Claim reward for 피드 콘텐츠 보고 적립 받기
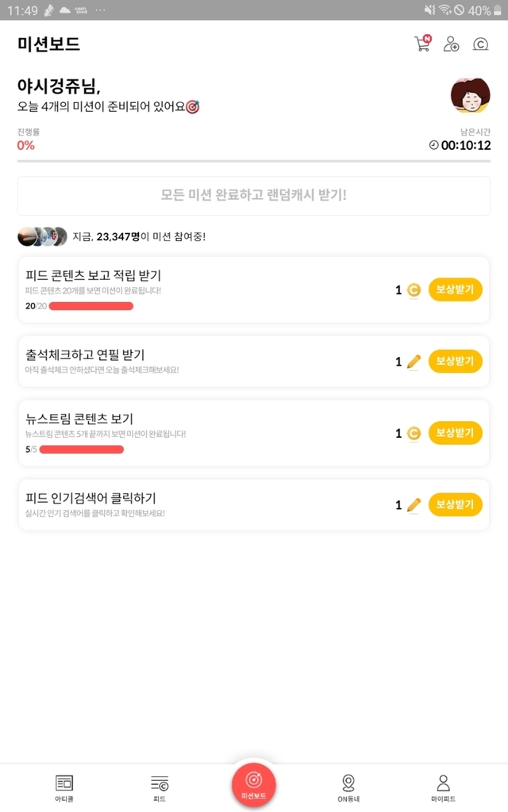 455,290
